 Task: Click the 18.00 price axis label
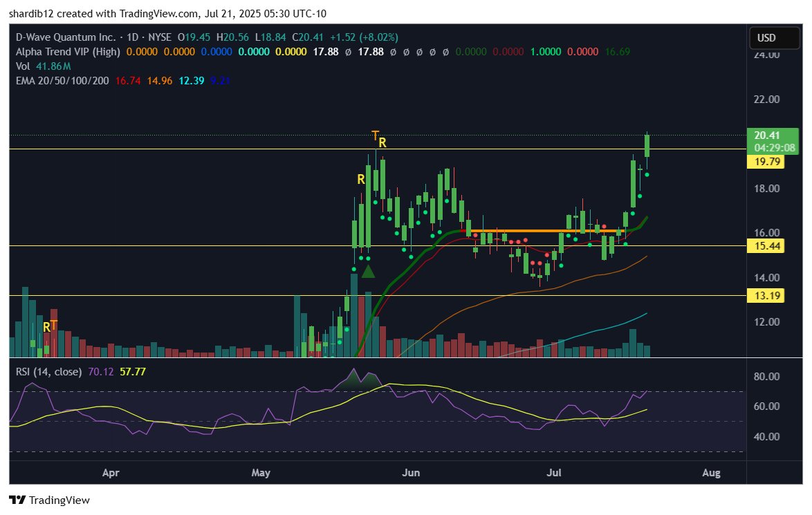point(766,189)
